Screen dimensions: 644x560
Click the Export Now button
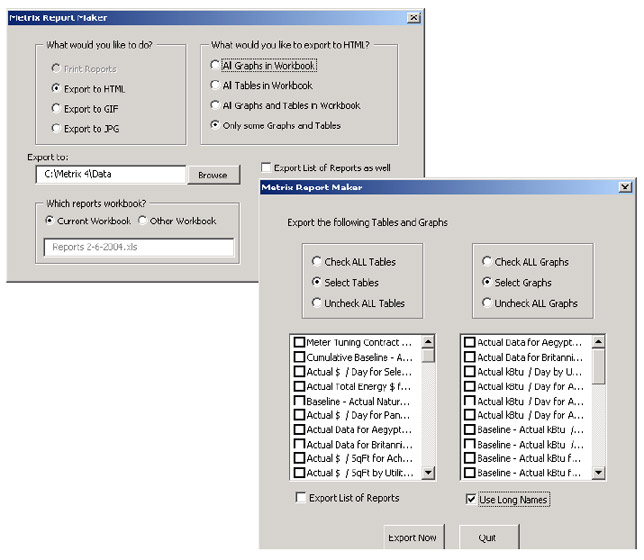click(414, 537)
